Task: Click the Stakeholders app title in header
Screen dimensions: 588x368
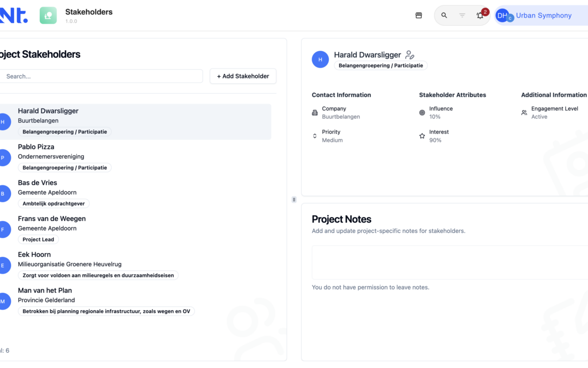Action: point(89,12)
